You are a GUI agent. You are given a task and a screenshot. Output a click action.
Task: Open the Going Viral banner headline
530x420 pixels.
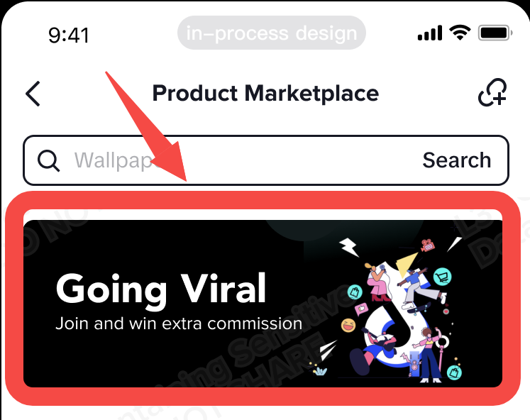161,289
